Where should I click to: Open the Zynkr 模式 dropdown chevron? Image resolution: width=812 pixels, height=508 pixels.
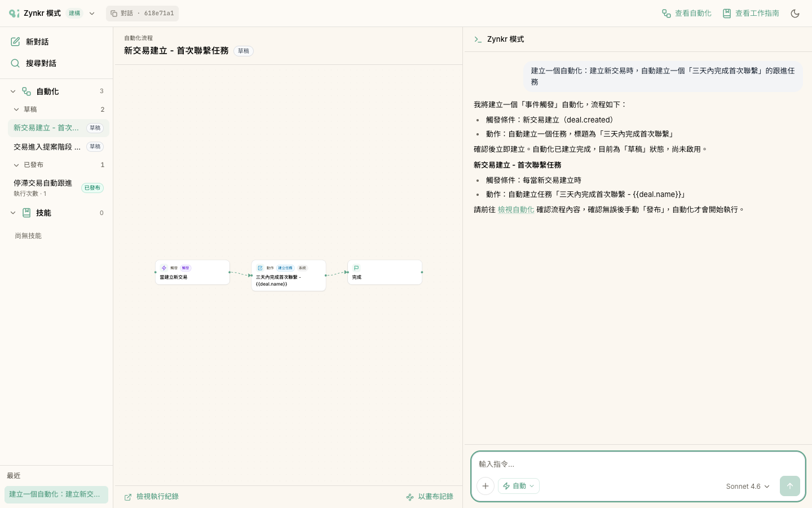coord(92,14)
